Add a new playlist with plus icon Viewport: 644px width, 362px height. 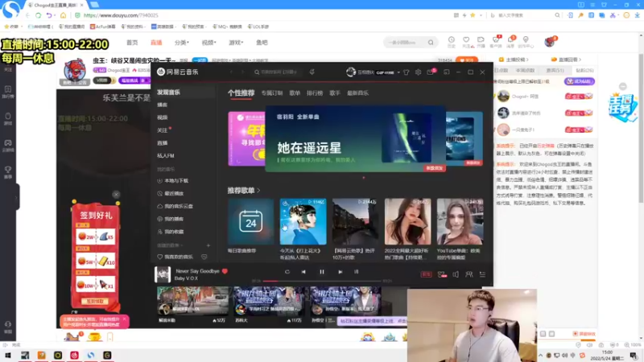coord(208,245)
